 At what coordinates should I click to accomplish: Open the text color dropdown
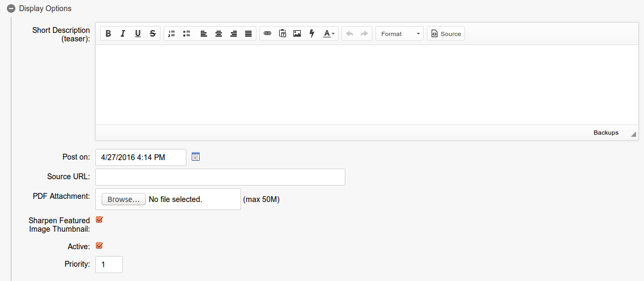(329, 33)
